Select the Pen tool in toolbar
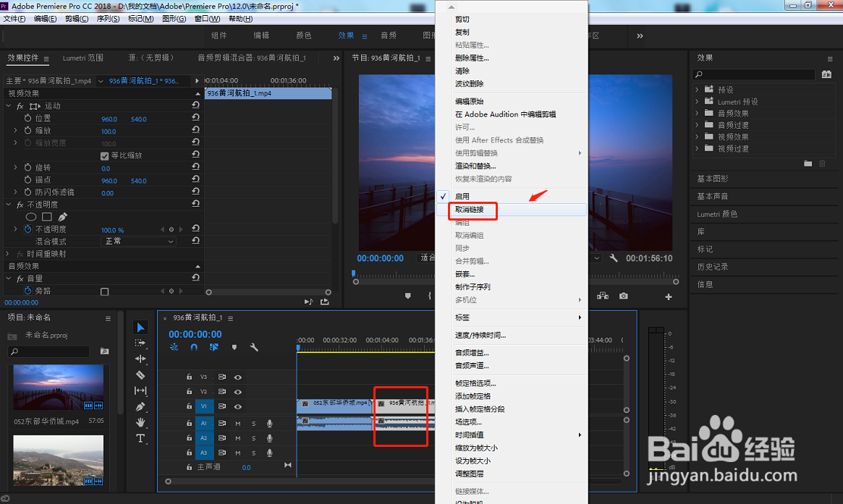The image size is (843, 504). click(140, 407)
